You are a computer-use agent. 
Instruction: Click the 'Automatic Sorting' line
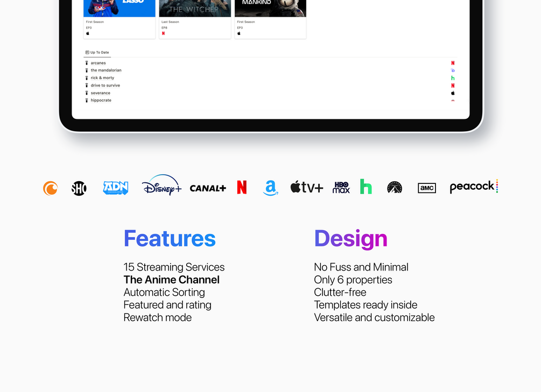pyautogui.click(x=164, y=293)
